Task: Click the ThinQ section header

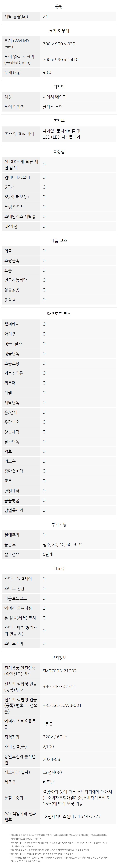Action: [59, 568]
